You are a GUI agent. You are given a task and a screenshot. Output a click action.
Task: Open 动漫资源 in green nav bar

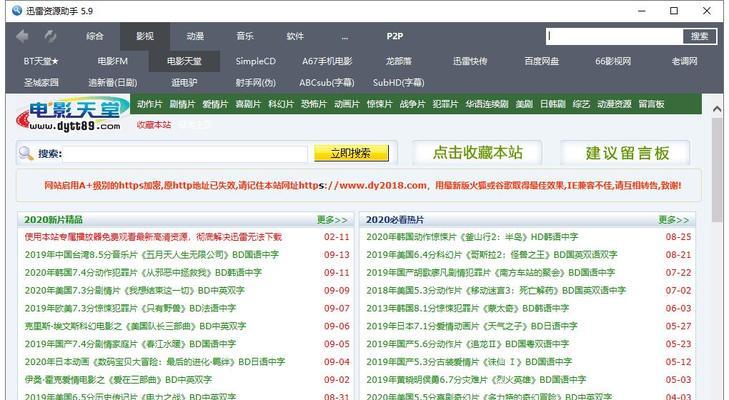pos(614,104)
